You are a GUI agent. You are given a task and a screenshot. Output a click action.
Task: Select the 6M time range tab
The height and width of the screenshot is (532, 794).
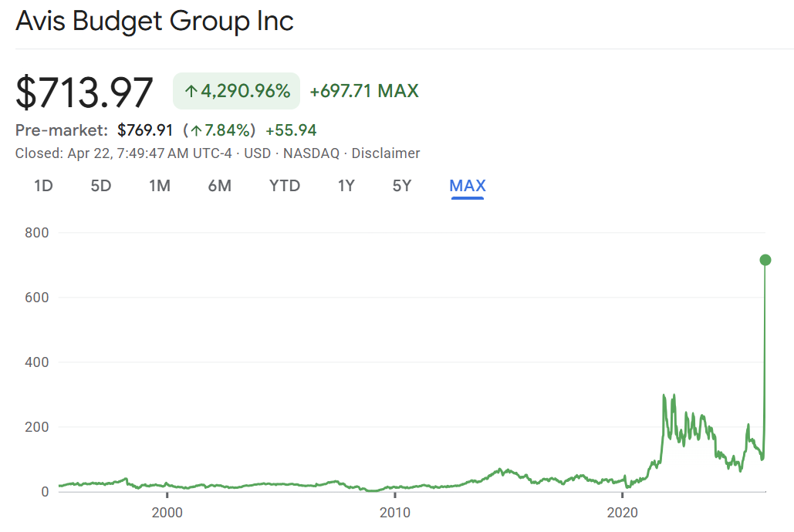tap(220, 186)
